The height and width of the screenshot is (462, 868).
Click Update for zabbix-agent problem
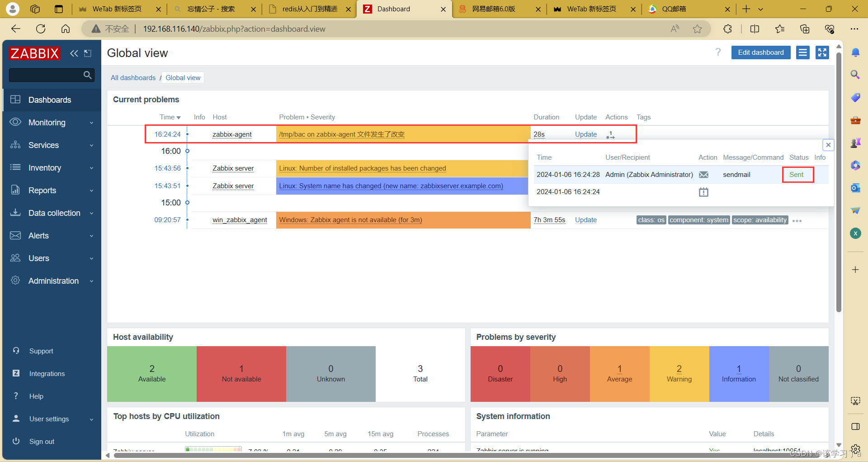click(x=586, y=134)
